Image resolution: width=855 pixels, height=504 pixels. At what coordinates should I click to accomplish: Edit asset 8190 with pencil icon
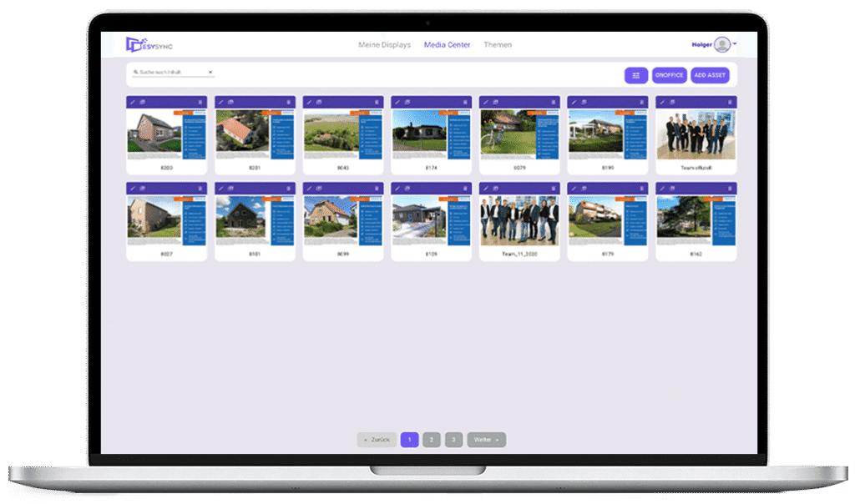(x=574, y=102)
